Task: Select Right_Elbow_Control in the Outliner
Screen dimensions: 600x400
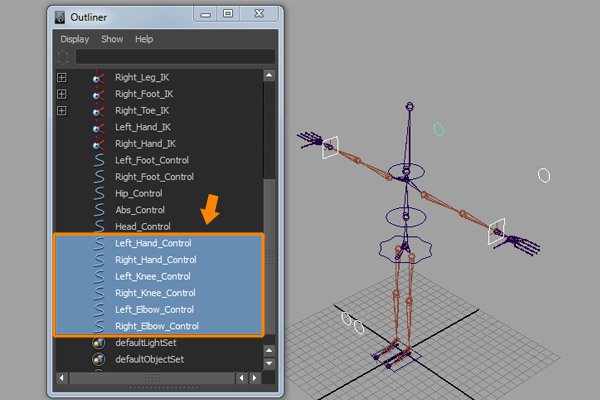Action: click(x=157, y=326)
